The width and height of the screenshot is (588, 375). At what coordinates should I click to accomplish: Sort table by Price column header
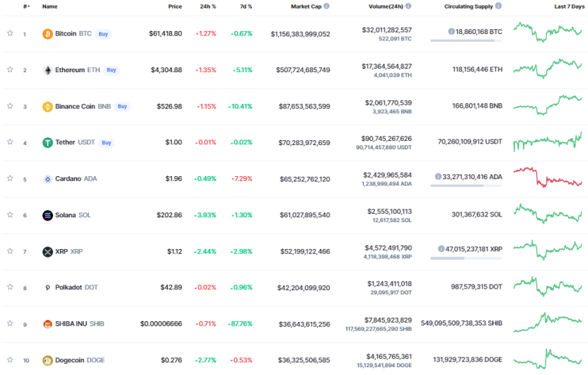point(175,6)
